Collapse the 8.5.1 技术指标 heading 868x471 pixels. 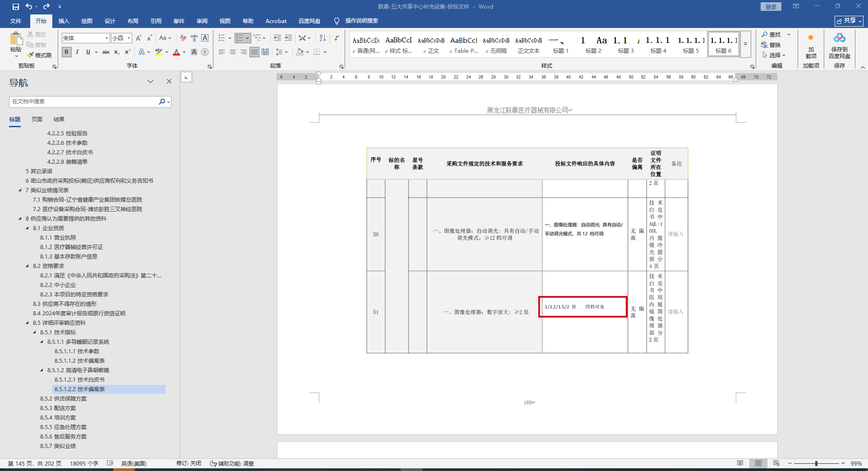35,332
